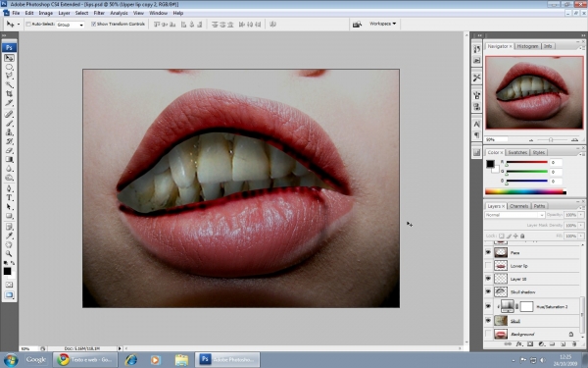Screen dimensions: 588x368
Task: Hide the Face layer
Action: 488,253
